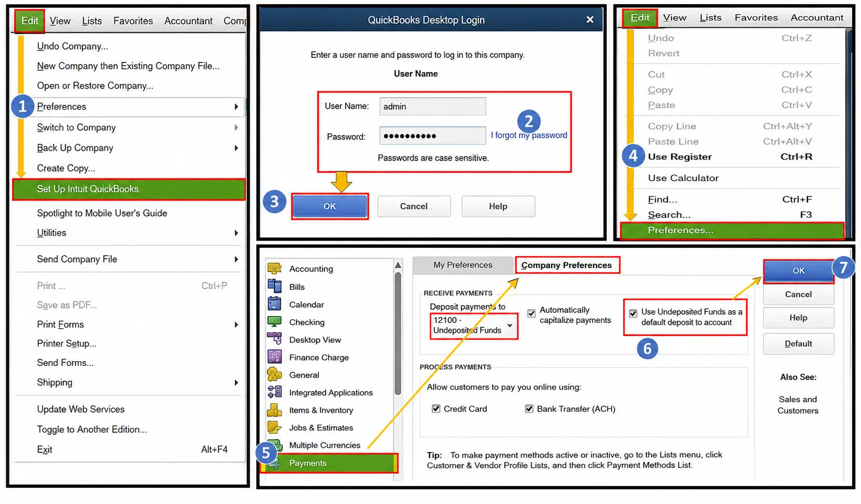This screenshot has height=504, width=861.
Task: Click the Calendar preferences icon
Action: pos(275,304)
